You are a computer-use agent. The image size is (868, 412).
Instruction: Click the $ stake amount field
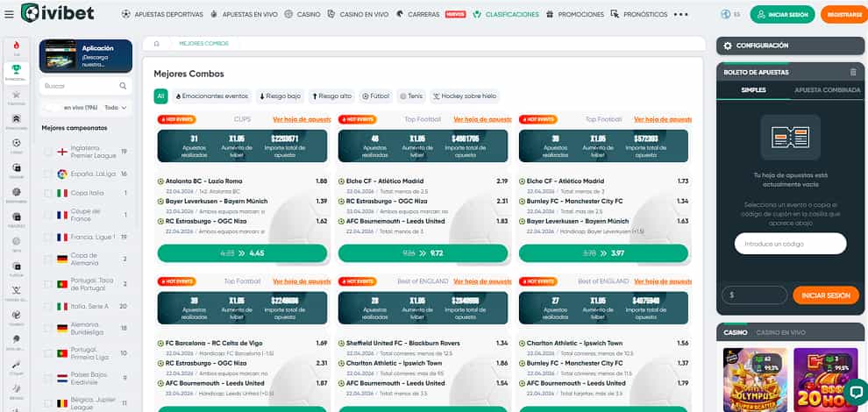[x=754, y=295]
